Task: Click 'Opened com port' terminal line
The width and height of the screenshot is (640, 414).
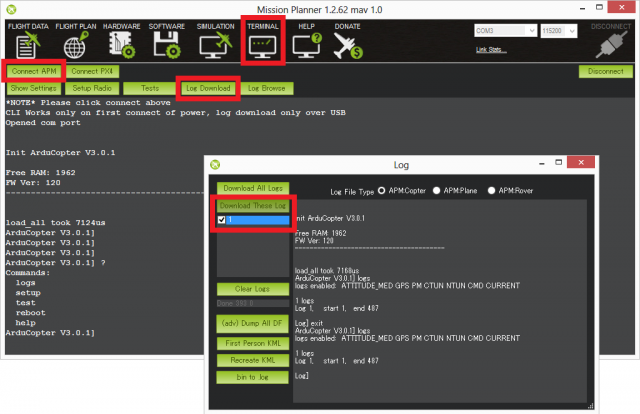Action: [43, 123]
